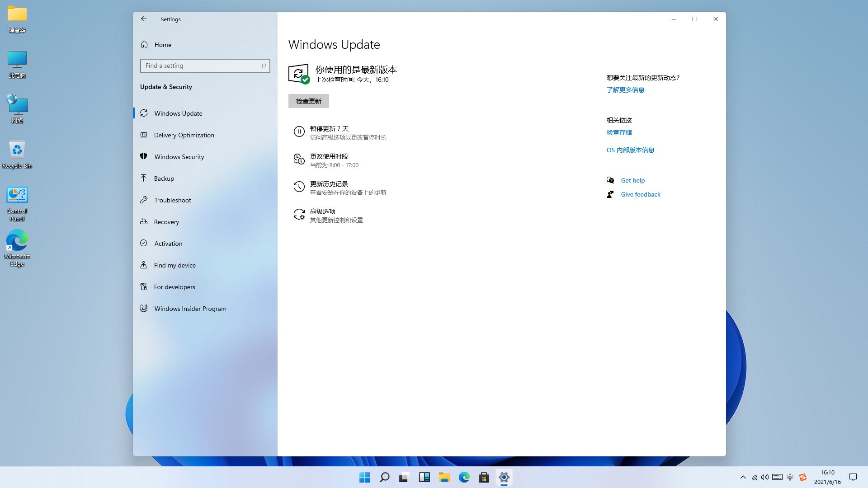Open the Home settings page
Viewport: 868px width, 488px height.
click(x=162, y=45)
